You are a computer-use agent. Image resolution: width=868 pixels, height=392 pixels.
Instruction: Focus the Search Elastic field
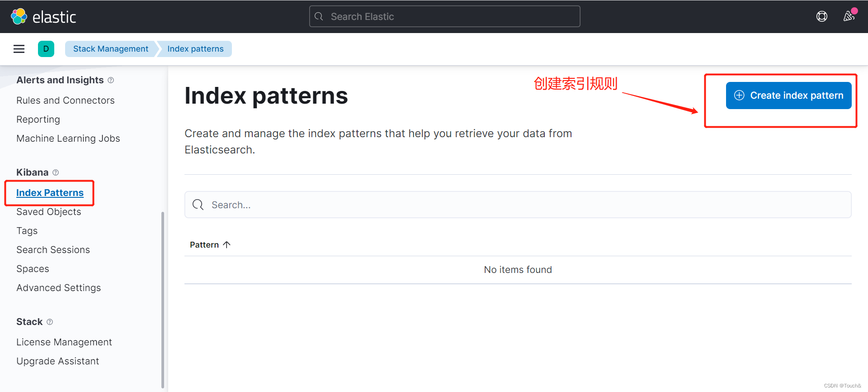pos(445,17)
